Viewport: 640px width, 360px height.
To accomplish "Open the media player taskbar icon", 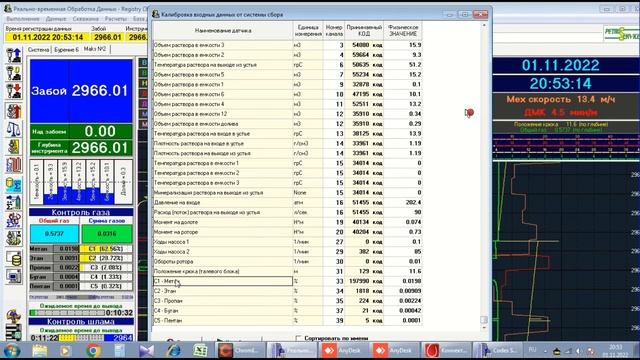I will click(65, 351).
